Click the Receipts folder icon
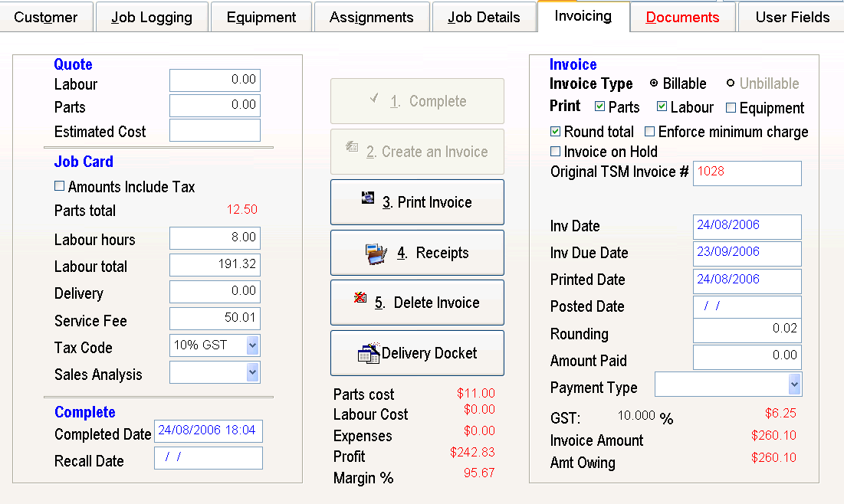Screen dimensions: 844x504 click(376, 254)
